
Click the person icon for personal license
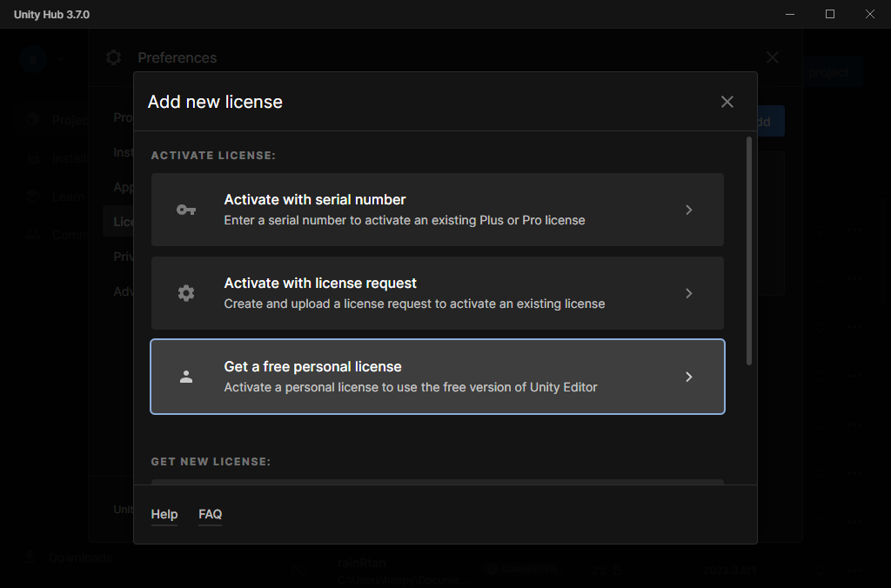pos(186,377)
